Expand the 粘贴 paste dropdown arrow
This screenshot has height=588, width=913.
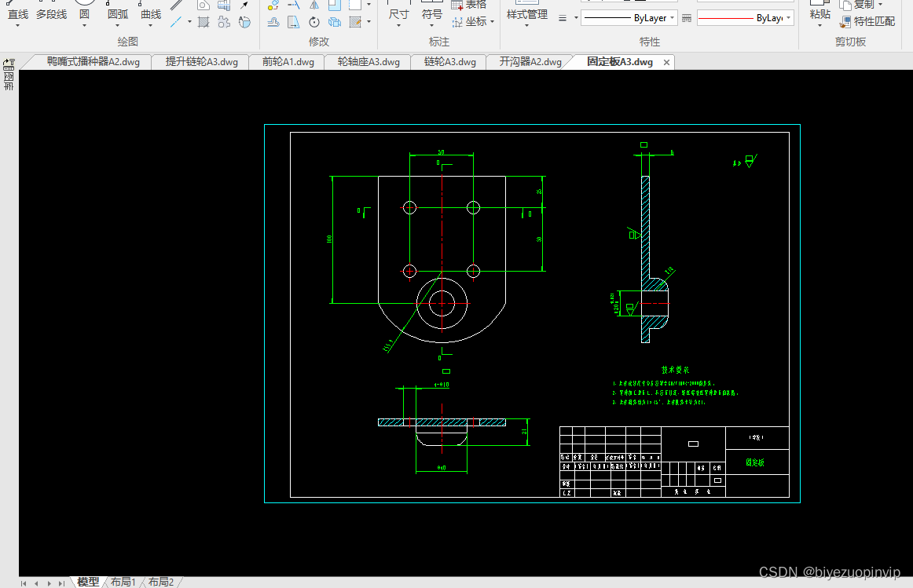click(x=819, y=26)
